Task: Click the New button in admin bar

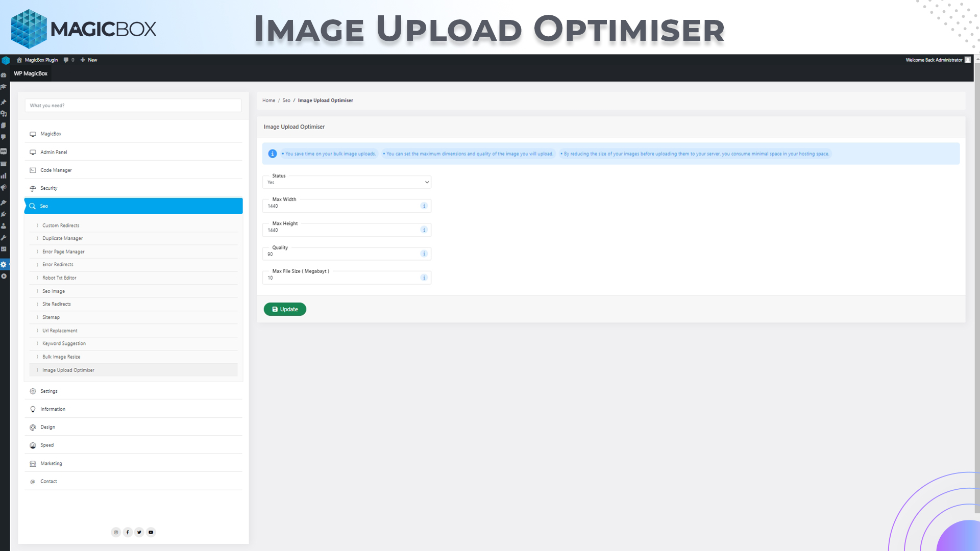Action: [x=89, y=60]
